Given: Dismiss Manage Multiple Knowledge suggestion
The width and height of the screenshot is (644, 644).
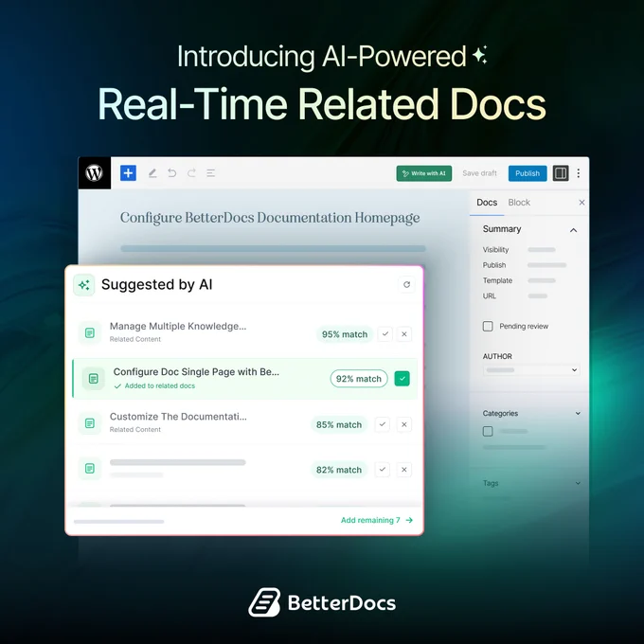Looking at the screenshot, I should click(x=404, y=334).
